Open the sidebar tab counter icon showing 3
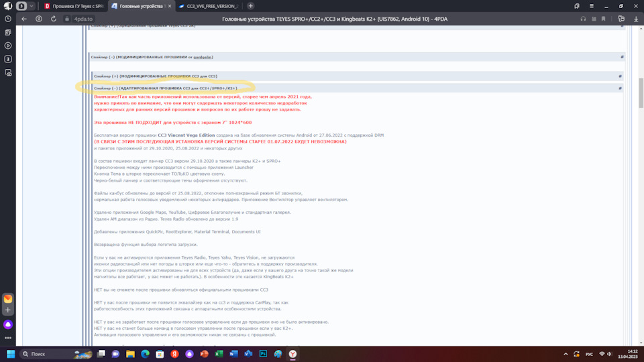The width and height of the screenshot is (644, 362). tap(8, 59)
